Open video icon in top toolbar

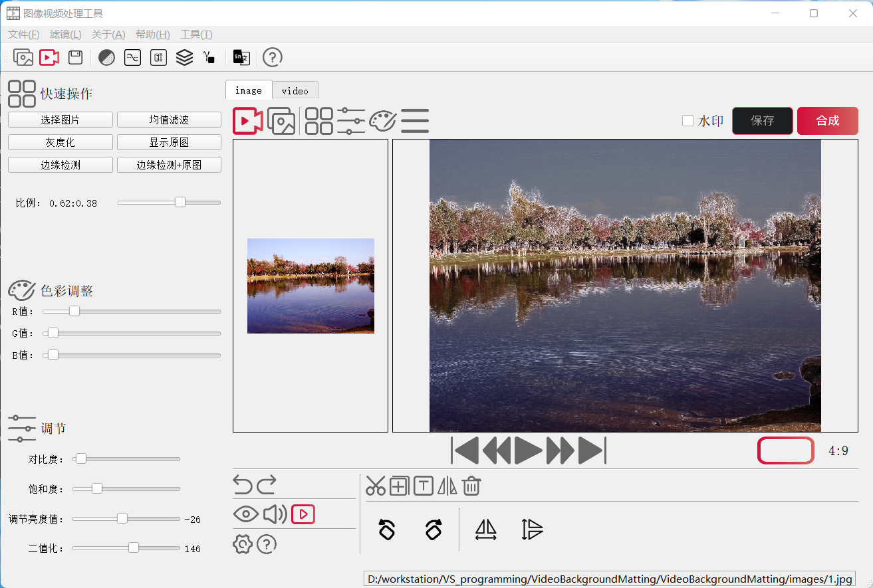49,58
